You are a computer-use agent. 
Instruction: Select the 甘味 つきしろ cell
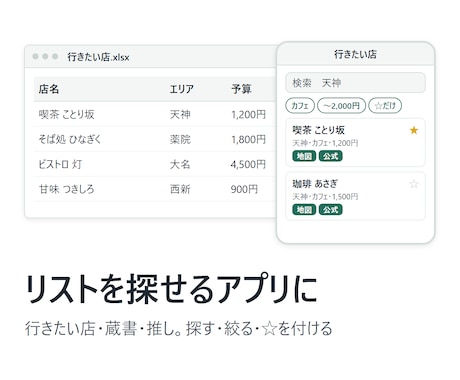[x=66, y=189]
